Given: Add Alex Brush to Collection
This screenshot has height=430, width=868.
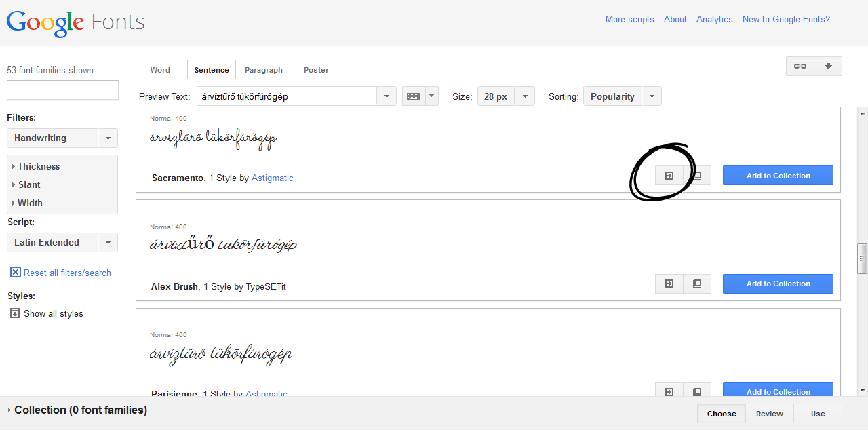Looking at the screenshot, I should point(778,284).
